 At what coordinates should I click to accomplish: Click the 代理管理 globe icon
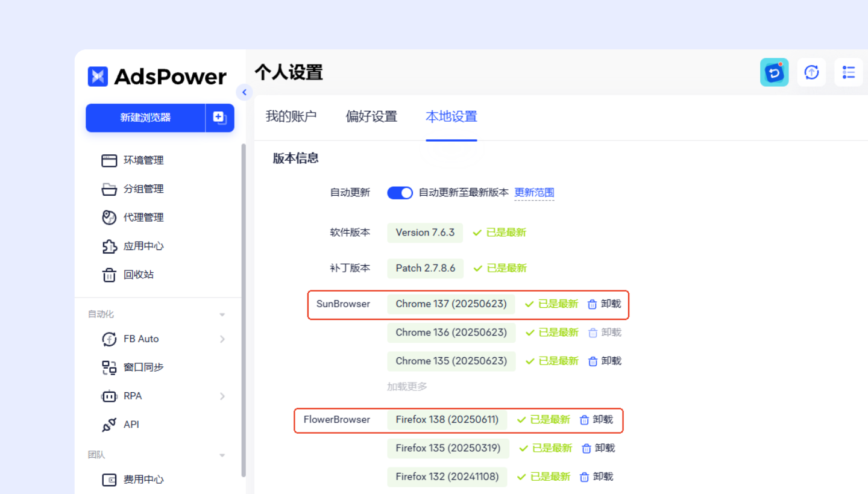tap(109, 217)
